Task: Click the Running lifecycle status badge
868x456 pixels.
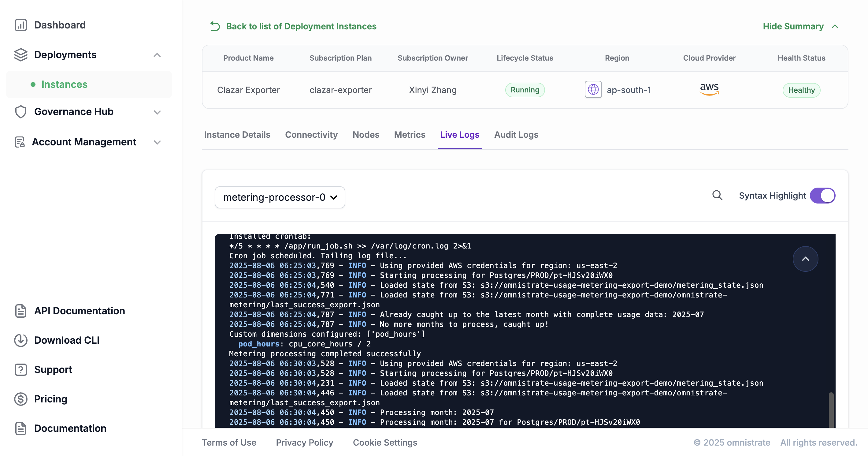Action: (x=525, y=90)
